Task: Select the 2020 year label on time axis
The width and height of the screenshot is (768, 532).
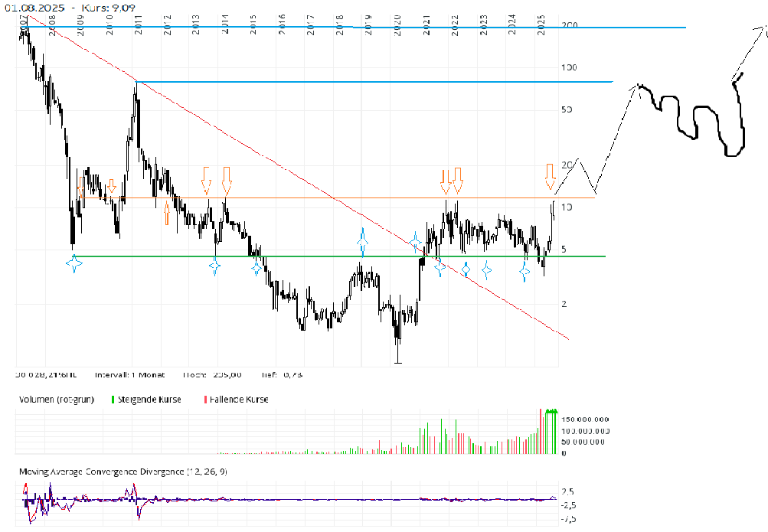Action: pos(397,24)
